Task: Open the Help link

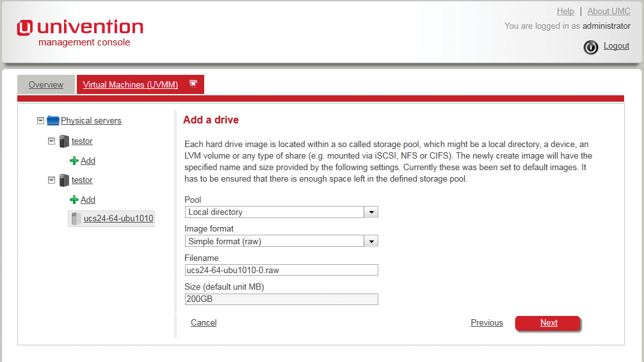Action: point(565,11)
